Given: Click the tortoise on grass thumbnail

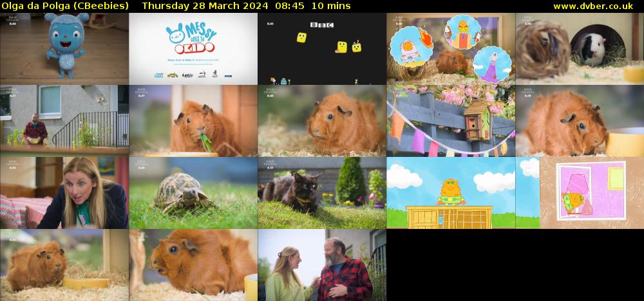Looking at the screenshot, I should (193, 192).
